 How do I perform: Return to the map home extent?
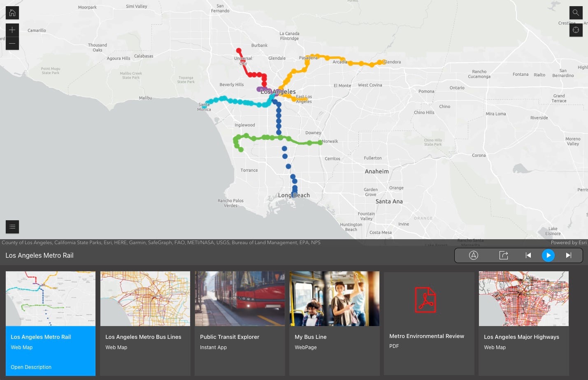coord(12,12)
